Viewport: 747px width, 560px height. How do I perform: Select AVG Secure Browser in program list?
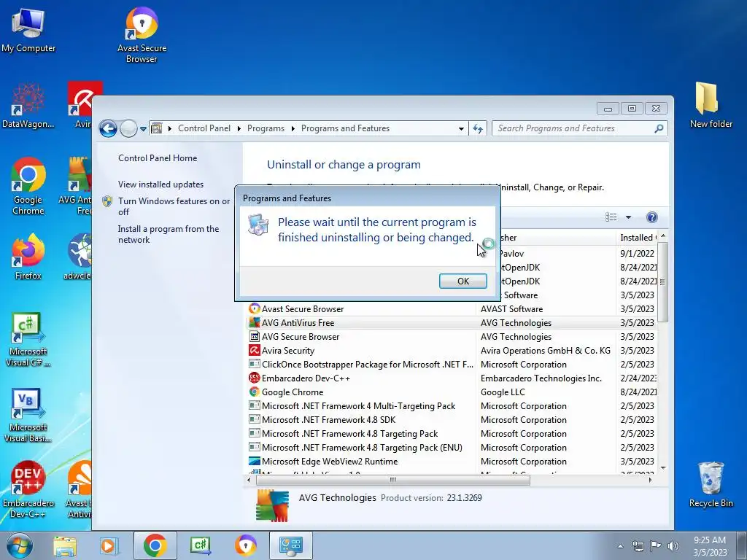(x=452, y=337)
